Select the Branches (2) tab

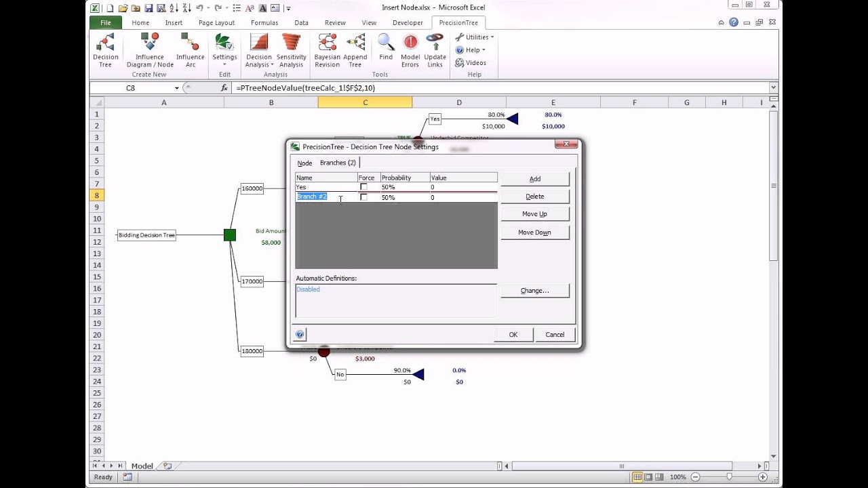[x=338, y=163]
